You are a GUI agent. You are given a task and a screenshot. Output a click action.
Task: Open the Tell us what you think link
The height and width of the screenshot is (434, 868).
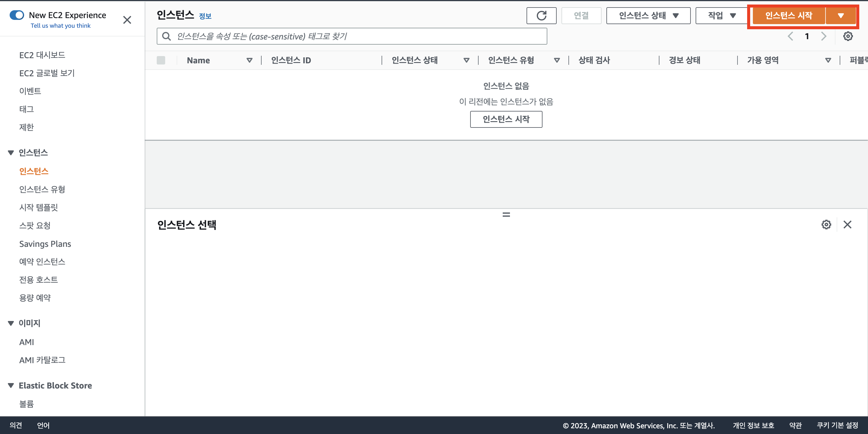pos(61,26)
